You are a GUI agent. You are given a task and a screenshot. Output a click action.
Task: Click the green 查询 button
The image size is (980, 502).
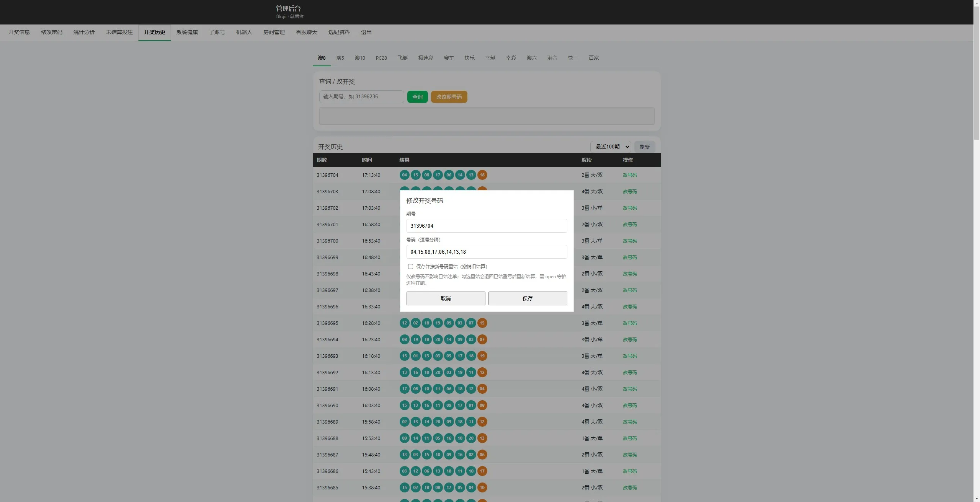(x=417, y=97)
